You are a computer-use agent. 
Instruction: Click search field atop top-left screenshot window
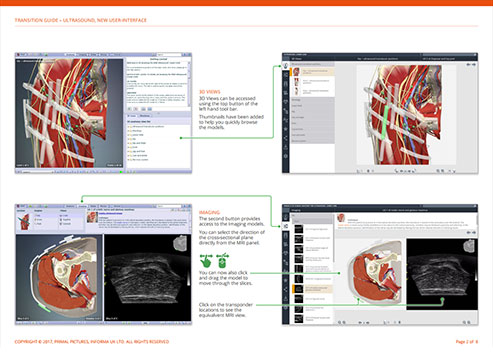tap(169, 54)
